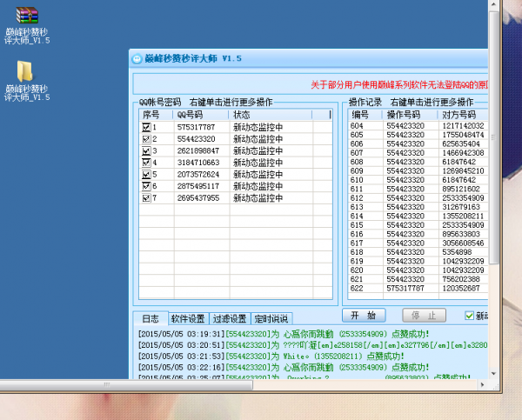Click the horizontal scrollbar right arrow
The height and width of the screenshot is (420, 522).
482,384
